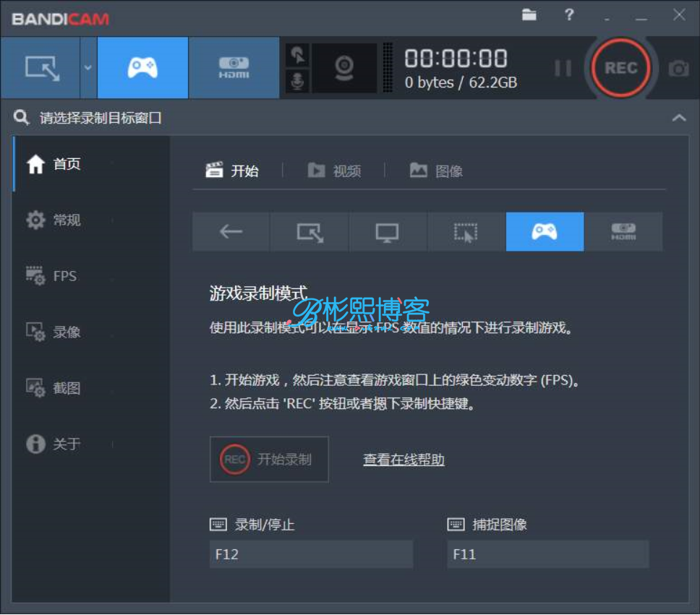Click the pause recording button
Screen dimensions: 700x615
point(563,68)
